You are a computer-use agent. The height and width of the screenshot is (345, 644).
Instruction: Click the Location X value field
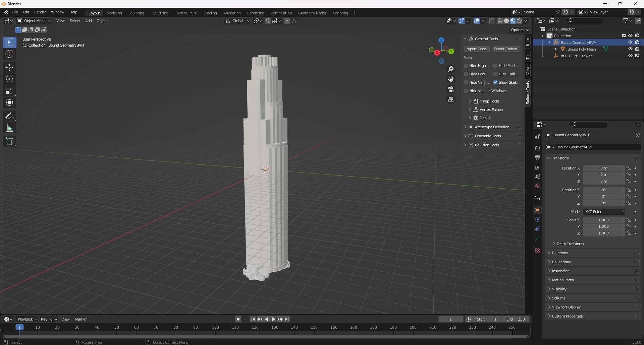[x=604, y=168]
